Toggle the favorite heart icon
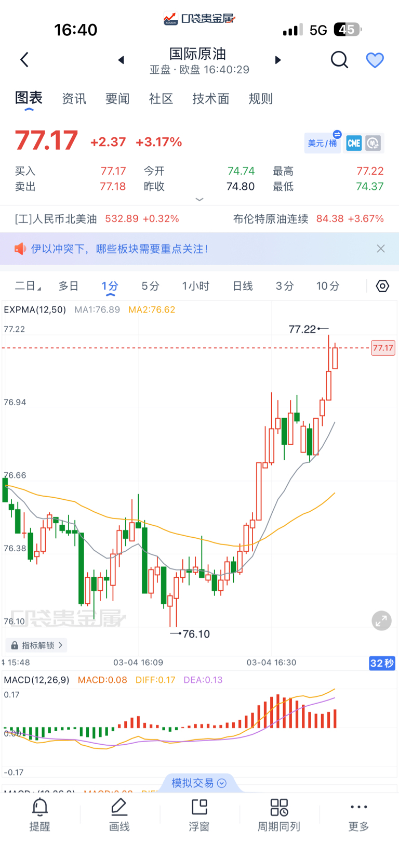This screenshot has width=399, height=868. [x=375, y=60]
